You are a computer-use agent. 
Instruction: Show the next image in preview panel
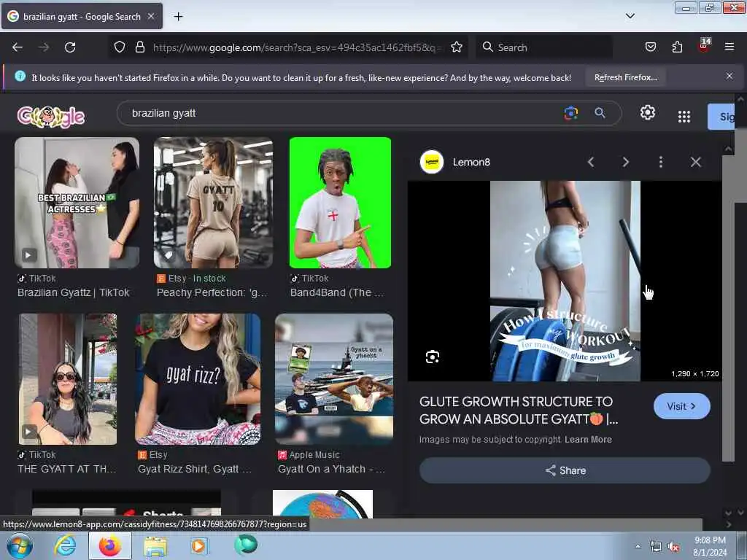[625, 162]
